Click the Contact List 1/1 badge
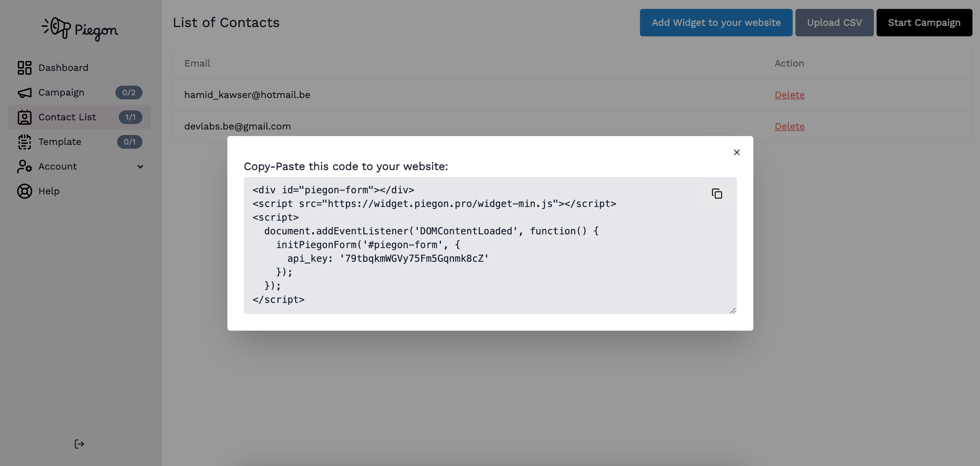This screenshot has height=466, width=980. [130, 117]
